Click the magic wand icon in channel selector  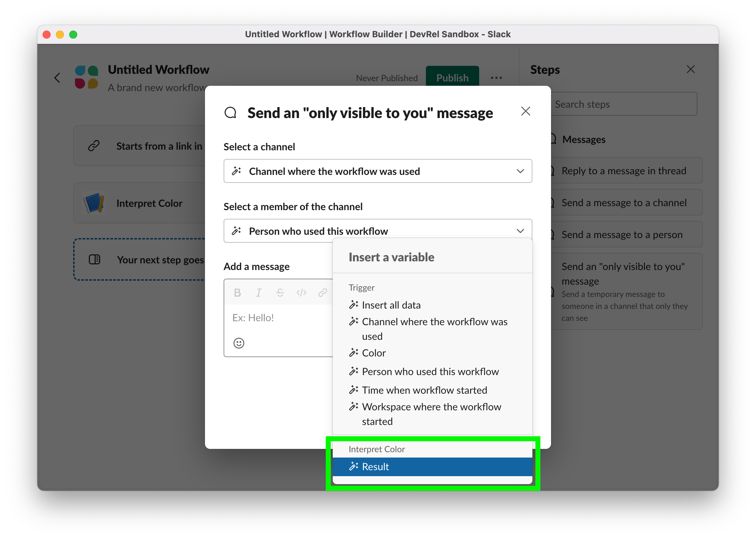point(237,171)
